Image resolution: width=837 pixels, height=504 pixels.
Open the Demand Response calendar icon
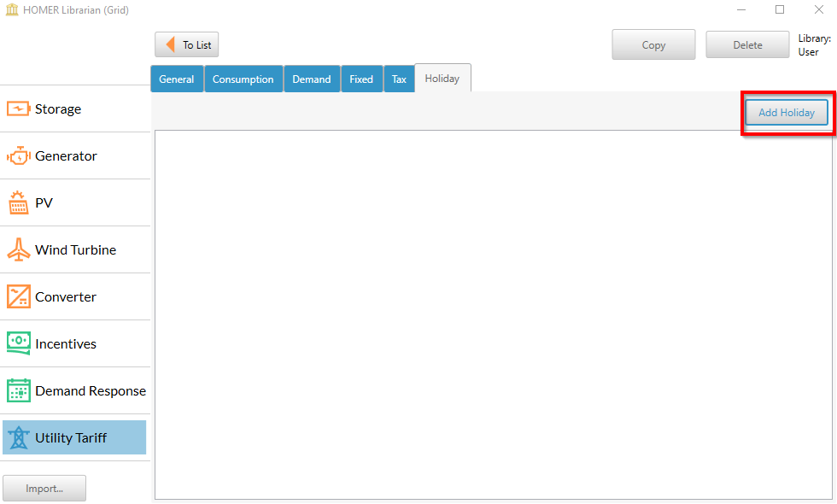coord(18,390)
